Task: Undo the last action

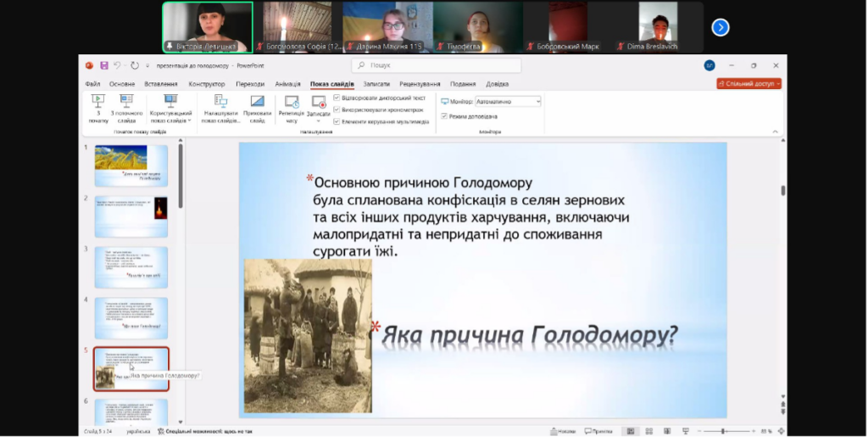Action: tap(117, 65)
